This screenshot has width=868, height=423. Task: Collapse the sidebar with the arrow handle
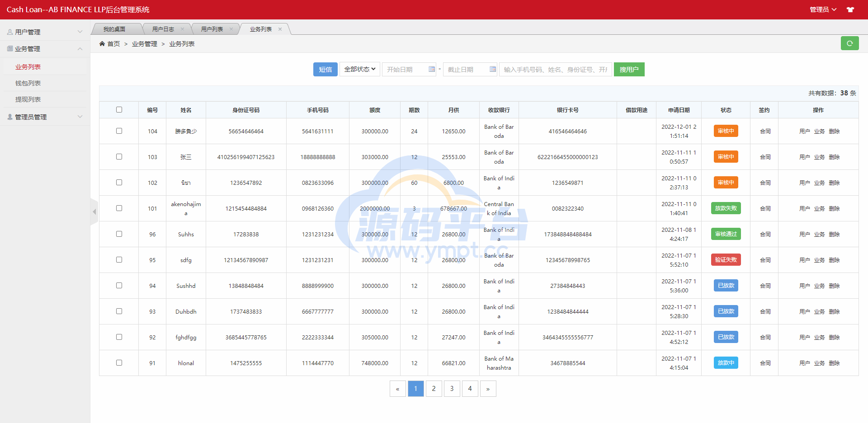tap(94, 211)
